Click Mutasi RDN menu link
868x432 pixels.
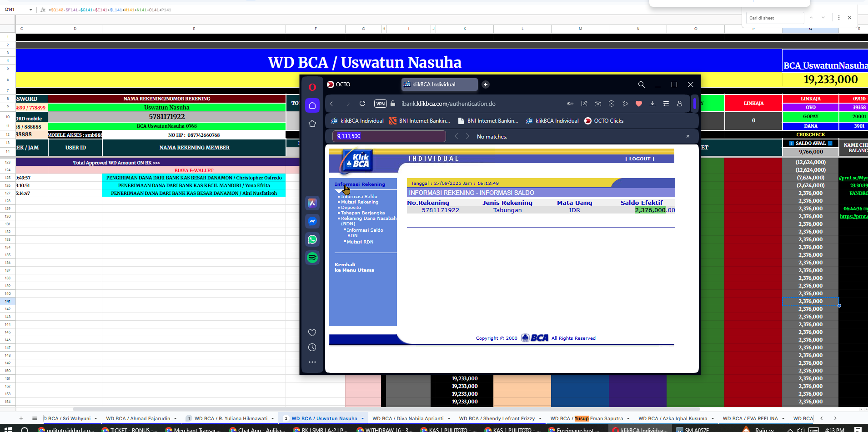tap(360, 242)
